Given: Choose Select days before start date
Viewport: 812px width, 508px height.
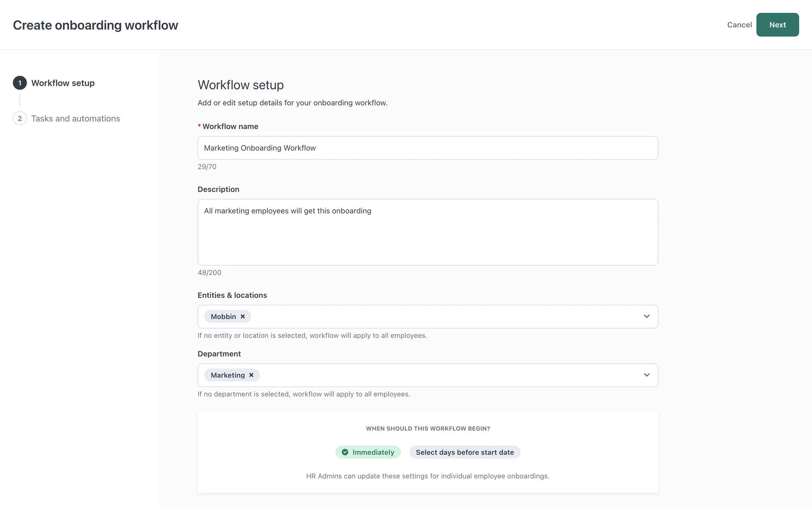Looking at the screenshot, I should click(464, 452).
